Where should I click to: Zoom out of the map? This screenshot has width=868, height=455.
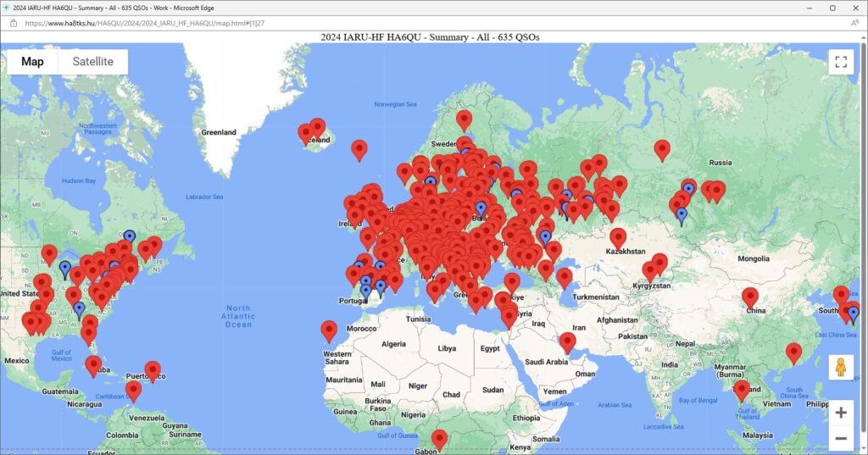pos(840,438)
